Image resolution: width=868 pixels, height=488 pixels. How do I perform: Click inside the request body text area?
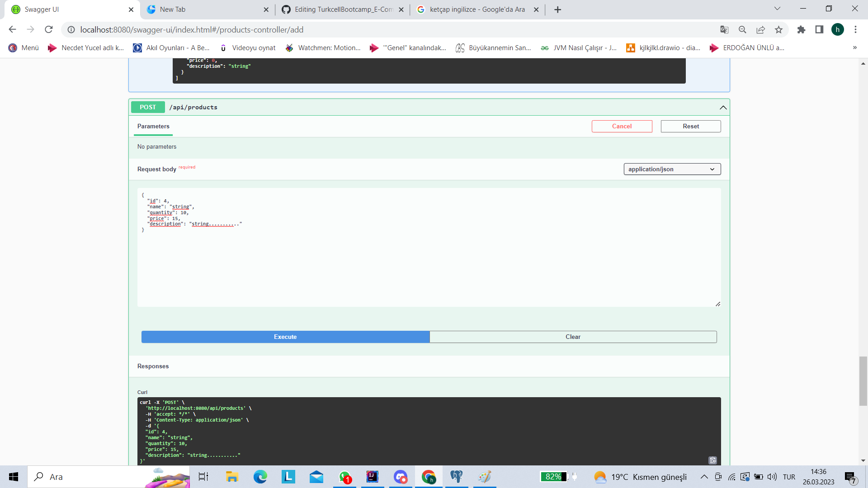(x=429, y=247)
